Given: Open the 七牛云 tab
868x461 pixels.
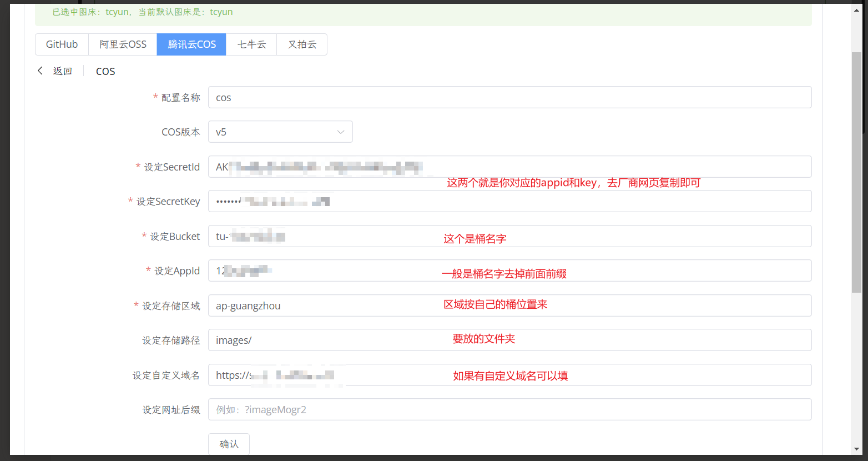Looking at the screenshot, I should click(x=251, y=44).
